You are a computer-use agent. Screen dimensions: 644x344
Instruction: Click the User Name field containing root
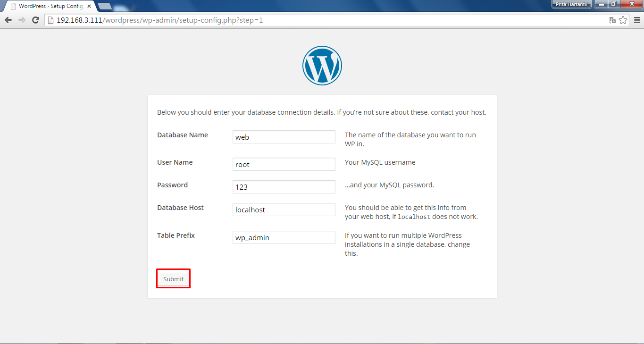(284, 164)
